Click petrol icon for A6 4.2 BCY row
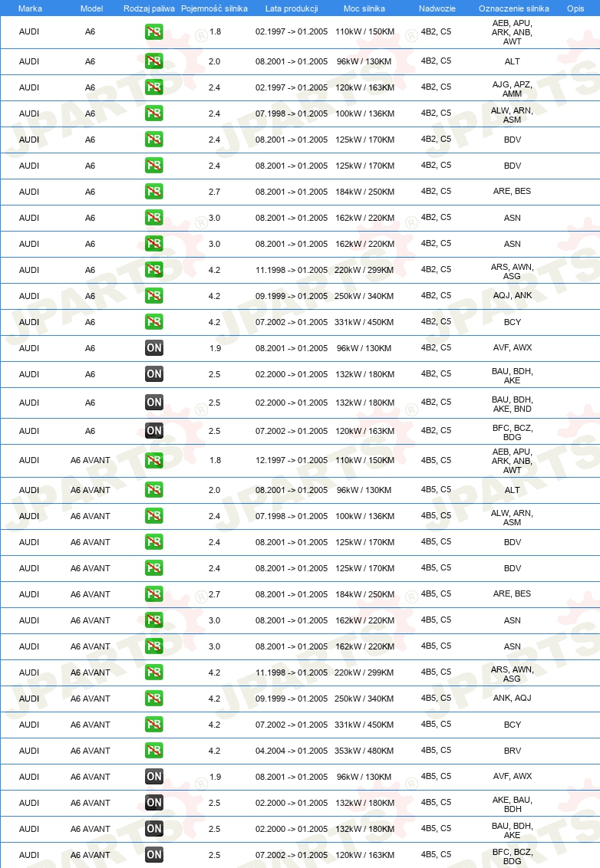 point(154,321)
